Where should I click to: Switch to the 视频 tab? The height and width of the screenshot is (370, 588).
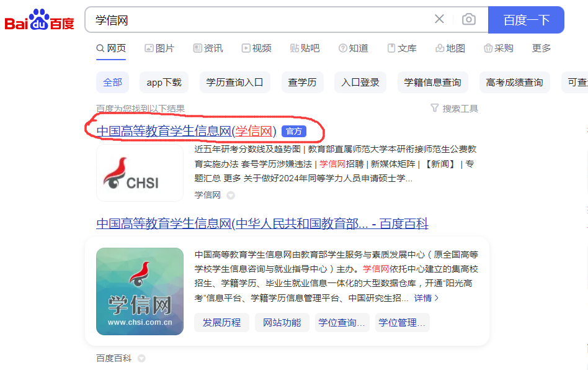[257, 48]
